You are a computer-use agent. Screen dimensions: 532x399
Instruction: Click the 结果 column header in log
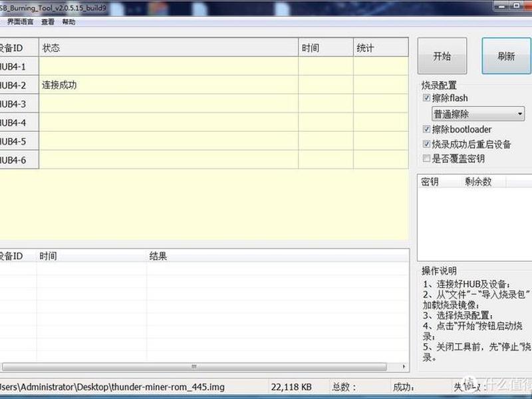point(277,256)
